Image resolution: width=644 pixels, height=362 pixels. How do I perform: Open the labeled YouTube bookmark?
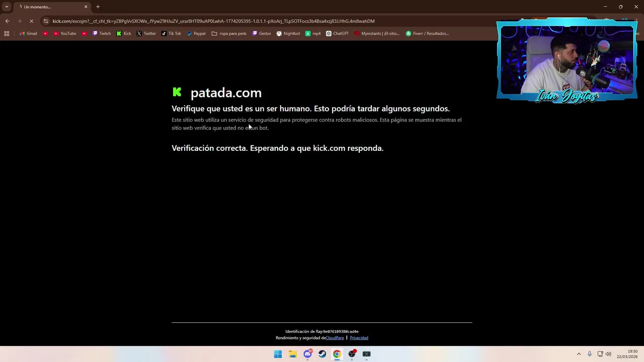[65, 34]
